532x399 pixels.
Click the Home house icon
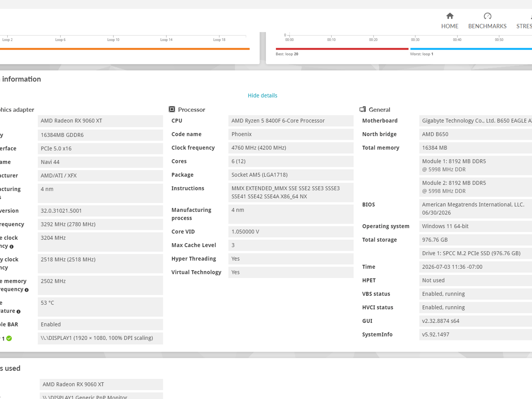point(450,16)
